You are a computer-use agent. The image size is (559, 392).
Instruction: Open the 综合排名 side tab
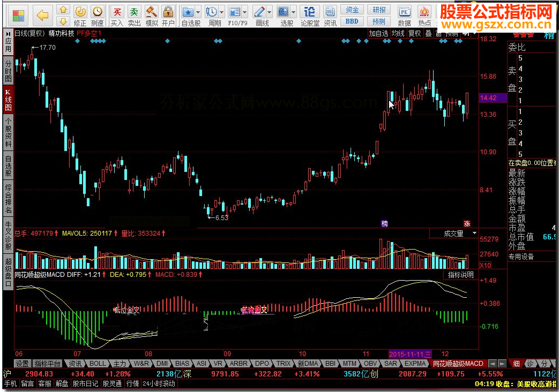pos(8,199)
